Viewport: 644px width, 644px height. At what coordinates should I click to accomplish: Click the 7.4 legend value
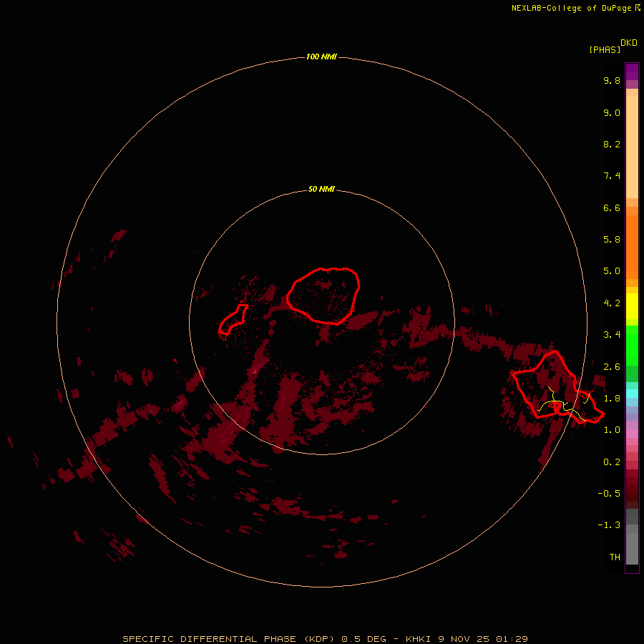click(x=612, y=176)
